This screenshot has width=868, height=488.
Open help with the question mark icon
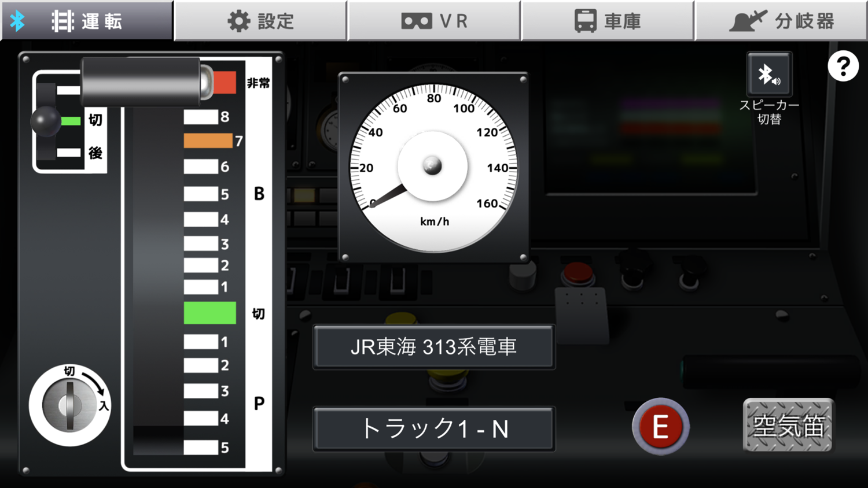(x=843, y=66)
